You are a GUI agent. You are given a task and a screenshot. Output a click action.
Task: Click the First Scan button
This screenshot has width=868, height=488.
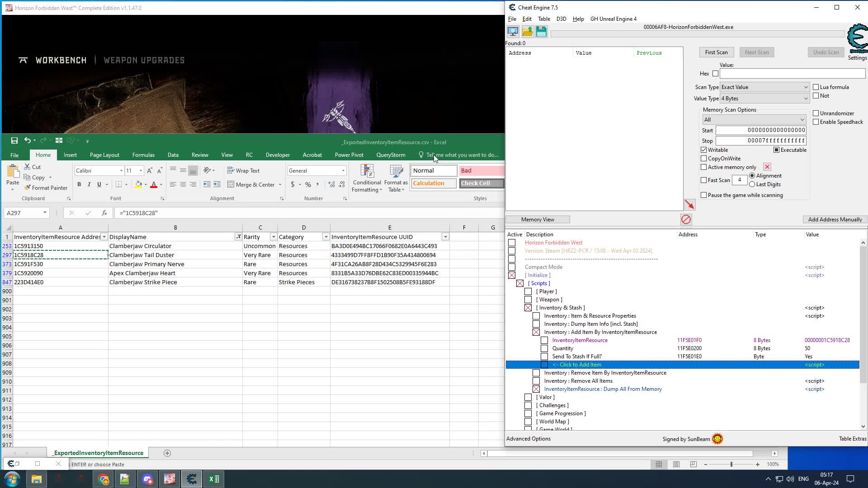click(716, 52)
